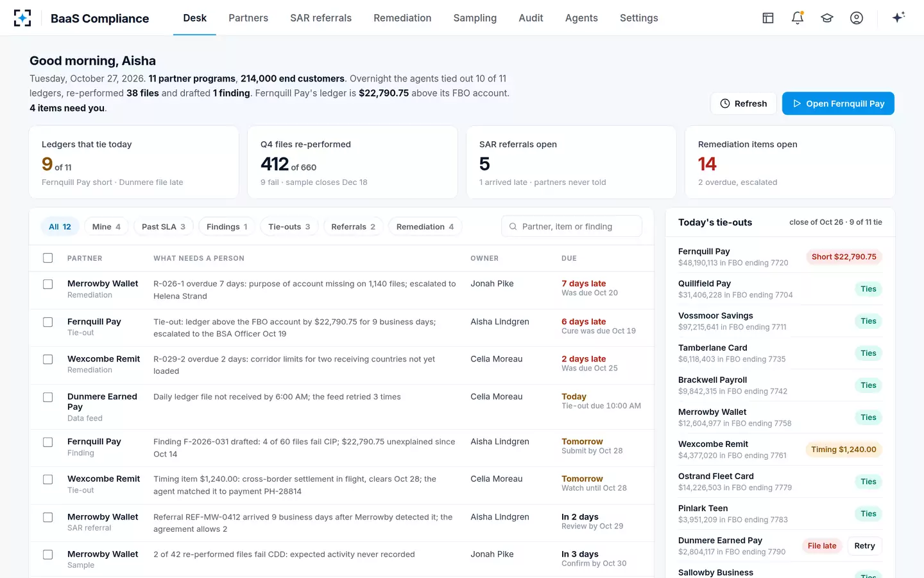The image size is (924, 578).
Task: Open the Audit tab
Action: point(531,18)
